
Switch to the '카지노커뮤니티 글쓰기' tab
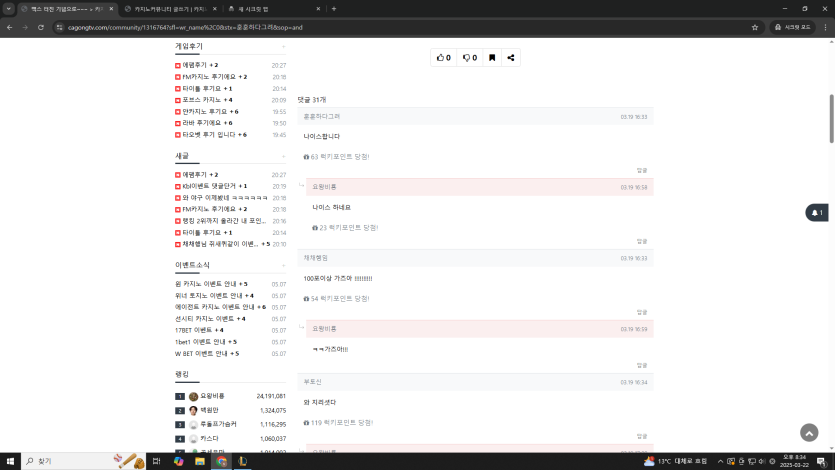click(170, 9)
